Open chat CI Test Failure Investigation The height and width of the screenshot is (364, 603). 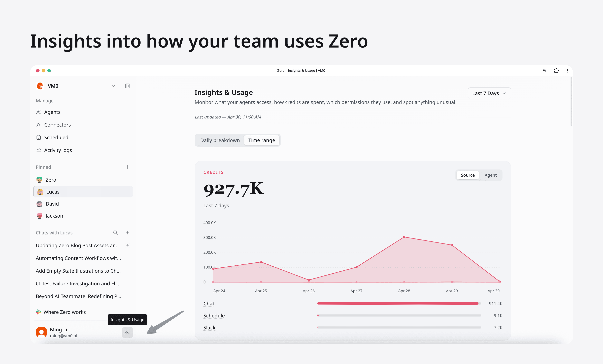click(x=77, y=284)
